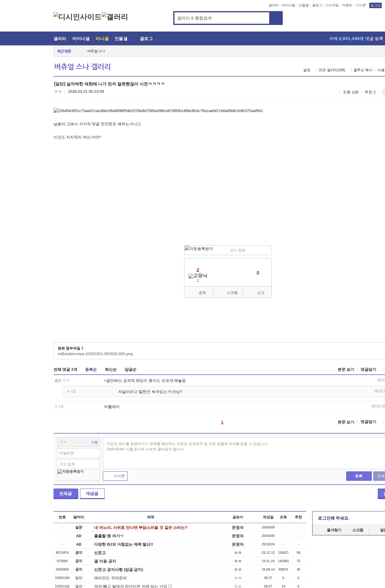
Task: Switch to the 개념글 list
Action: (92, 494)
